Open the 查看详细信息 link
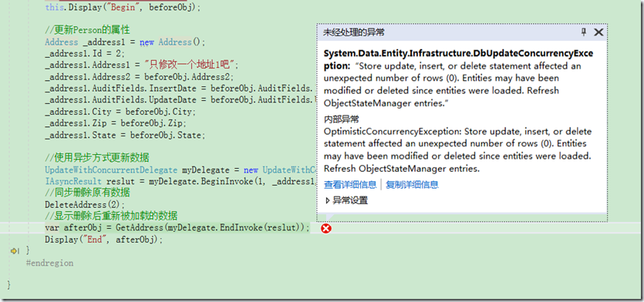 pos(350,185)
